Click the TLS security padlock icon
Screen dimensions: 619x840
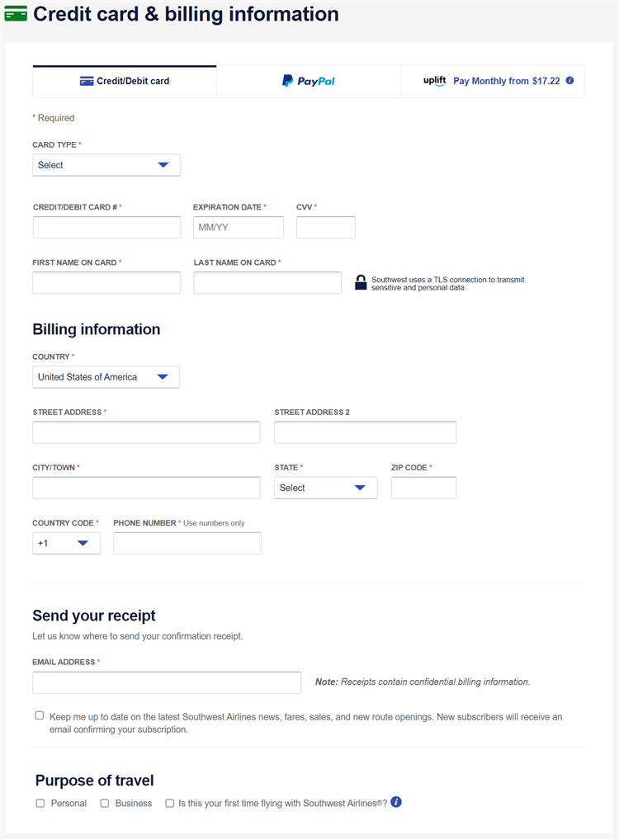pos(361,283)
